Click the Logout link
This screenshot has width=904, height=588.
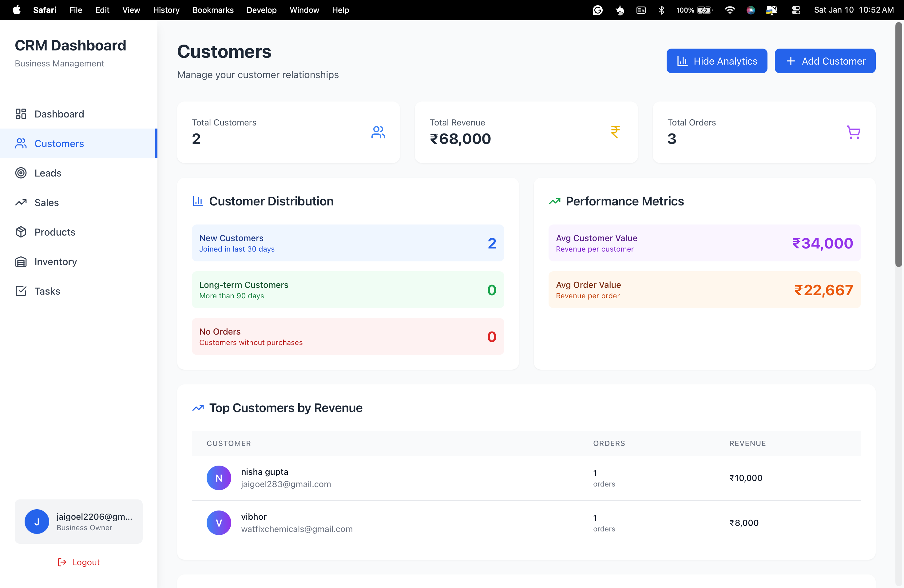click(79, 562)
